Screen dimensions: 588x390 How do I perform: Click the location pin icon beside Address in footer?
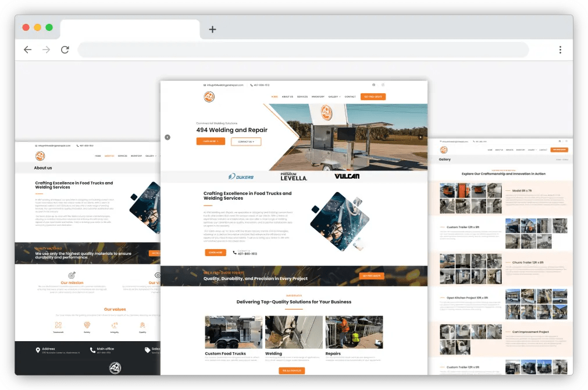point(38,350)
